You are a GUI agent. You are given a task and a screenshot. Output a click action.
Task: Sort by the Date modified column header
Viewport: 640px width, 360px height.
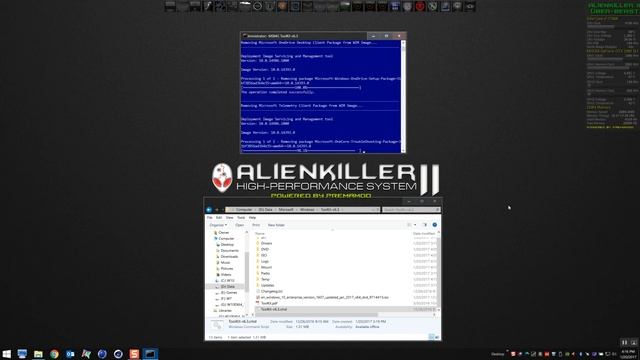(424, 234)
